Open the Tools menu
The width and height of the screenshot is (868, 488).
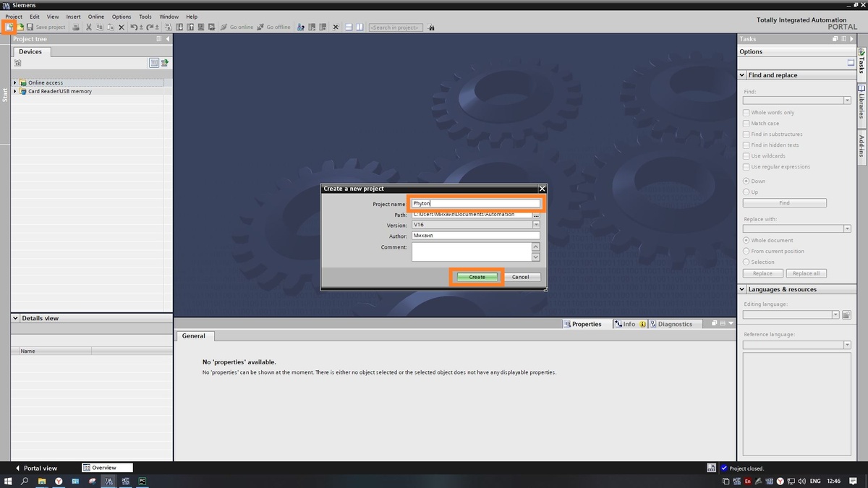click(145, 17)
